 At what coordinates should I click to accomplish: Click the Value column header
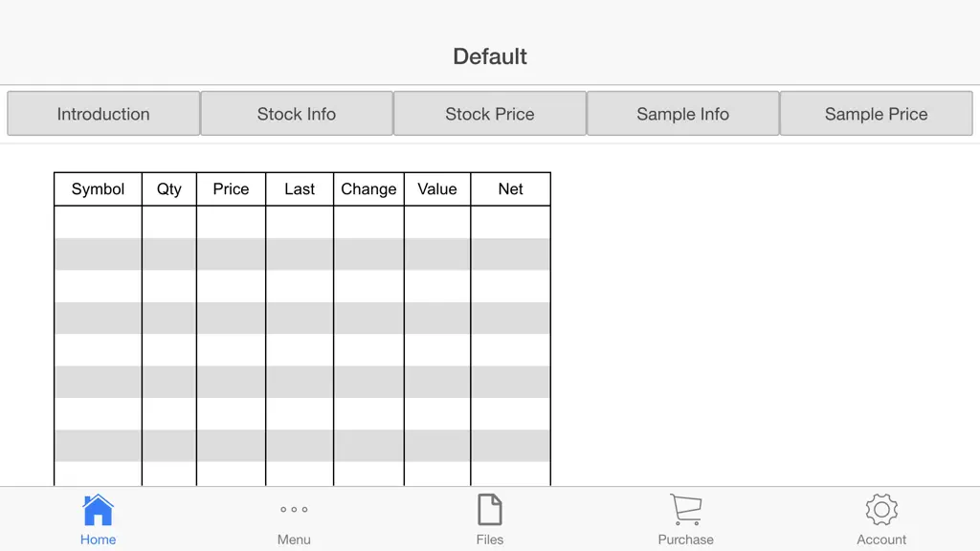[437, 189]
